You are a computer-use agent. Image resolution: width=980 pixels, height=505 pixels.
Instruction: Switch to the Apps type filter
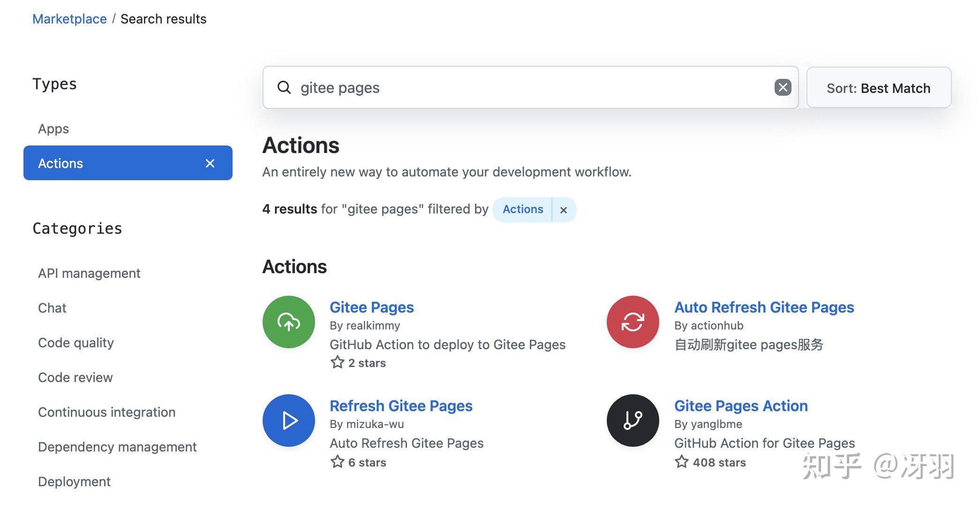pyautogui.click(x=53, y=129)
